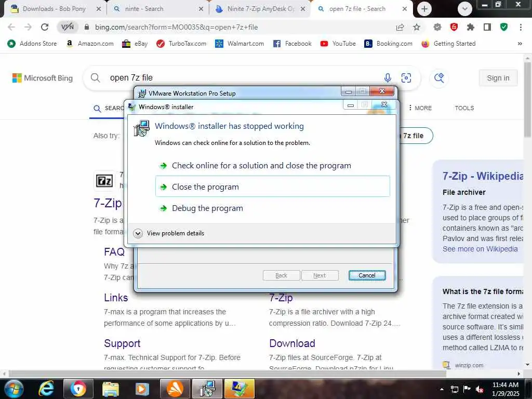Open the winzip.com source link
Image resolution: width=532 pixels, height=399 pixels.
[x=469, y=365]
